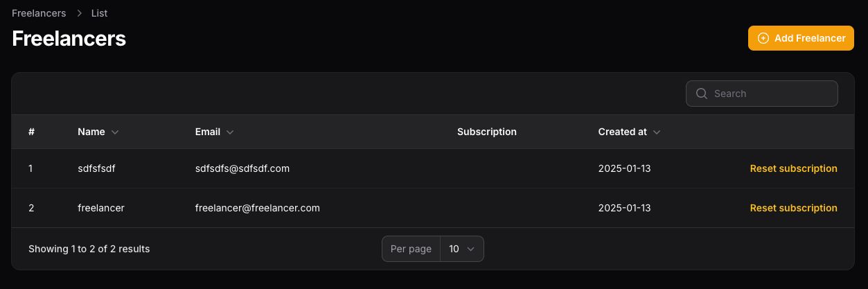
Task: Reset subscription for sdfsfsdf
Action: 793,168
